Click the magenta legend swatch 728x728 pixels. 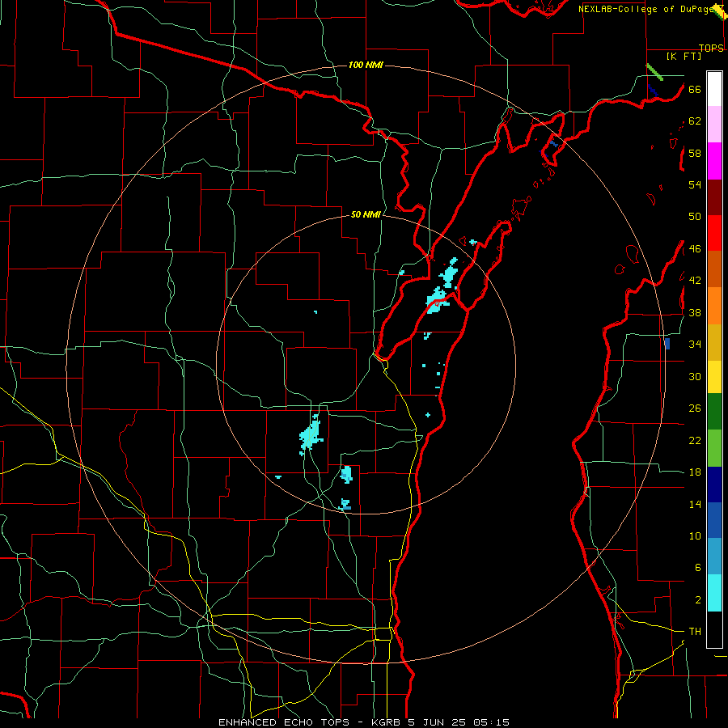click(714, 161)
